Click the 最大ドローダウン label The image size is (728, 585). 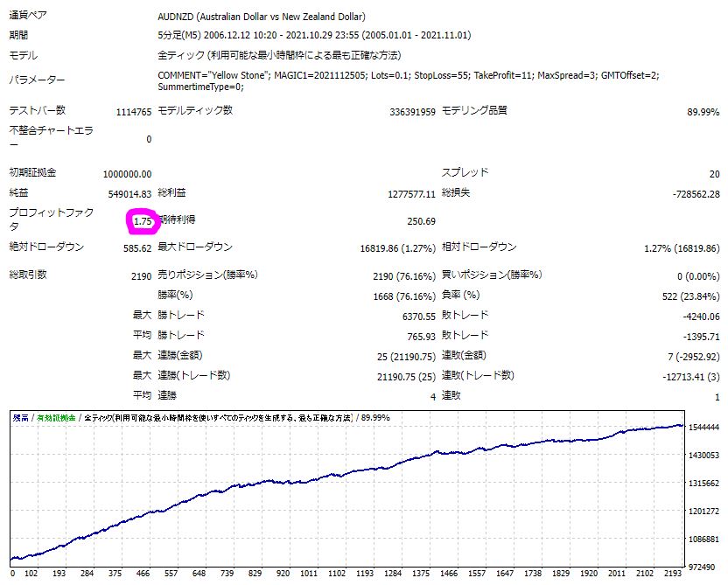195,247
